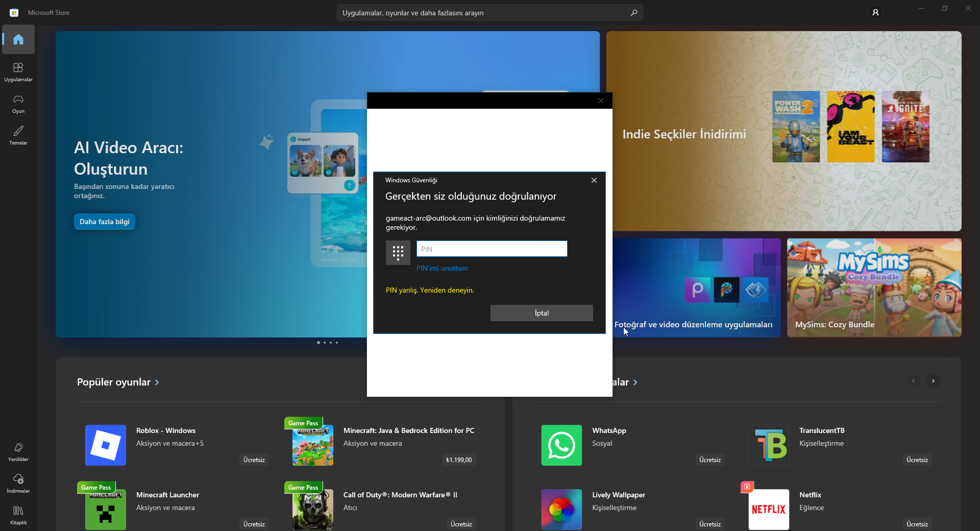The width and height of the screenshot is (980, 531).
Task: Click the TranslucentTB title text
Action: point(822,430)
